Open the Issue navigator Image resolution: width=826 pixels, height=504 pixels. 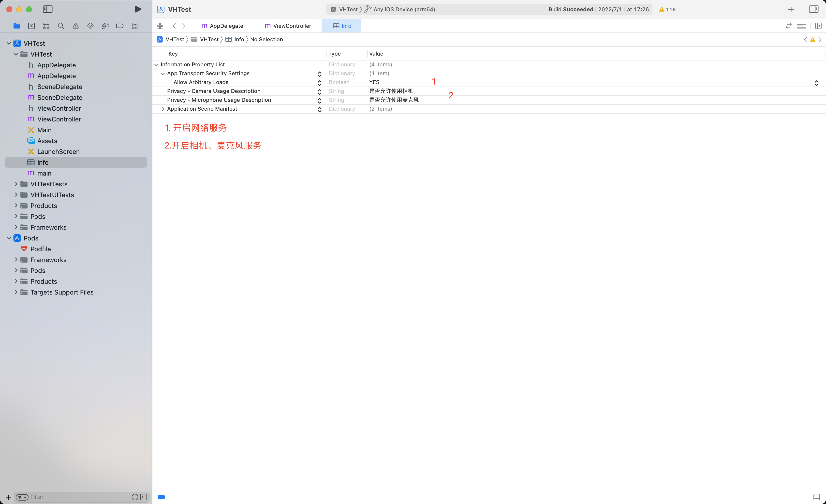click(76, 26)
